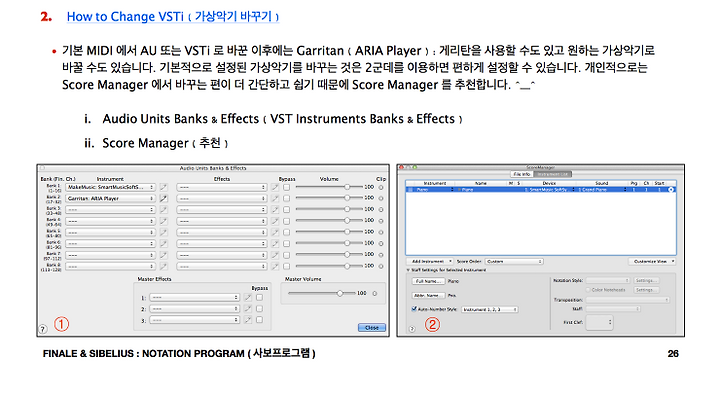Click the Bank 5 instrument edit pencil
720x396 pixels.
click(x=163, y=232)
